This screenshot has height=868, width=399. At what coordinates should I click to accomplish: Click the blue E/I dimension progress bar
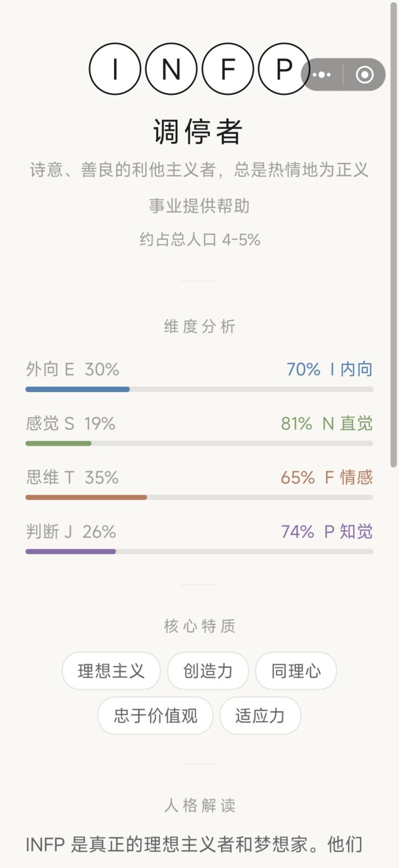[199, 389]
